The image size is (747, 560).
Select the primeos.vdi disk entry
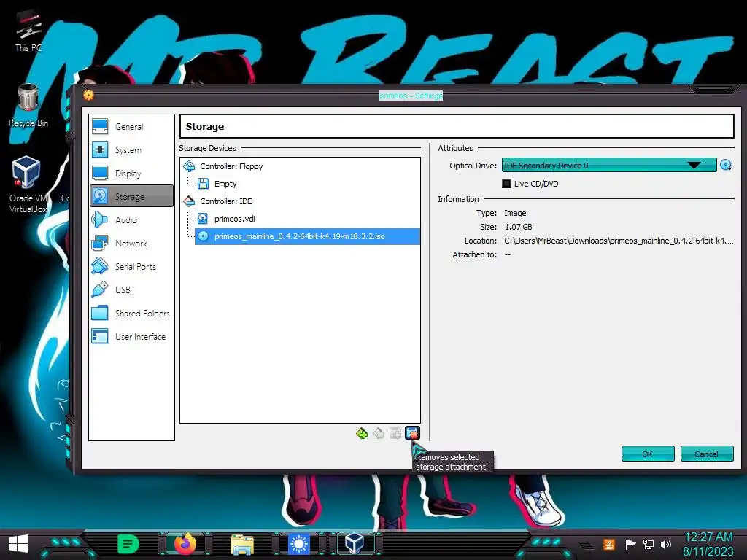(234, 219)
